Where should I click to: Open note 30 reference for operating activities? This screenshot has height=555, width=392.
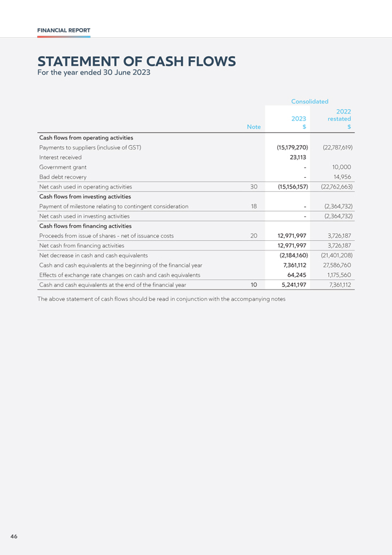tap(254, 187)
